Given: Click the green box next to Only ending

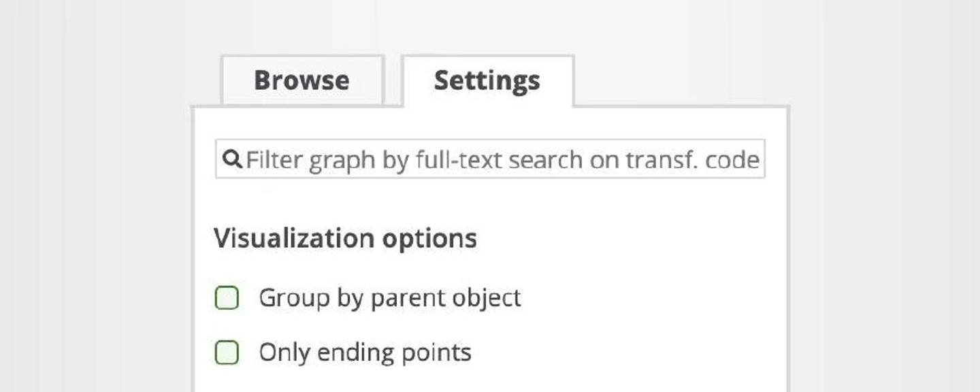Looking at the screenshot, I should click(x=227, y=353).
